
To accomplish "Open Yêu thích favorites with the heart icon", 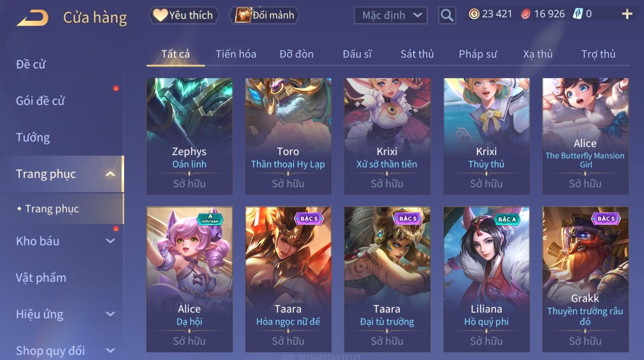I will (x=184, y=15).
